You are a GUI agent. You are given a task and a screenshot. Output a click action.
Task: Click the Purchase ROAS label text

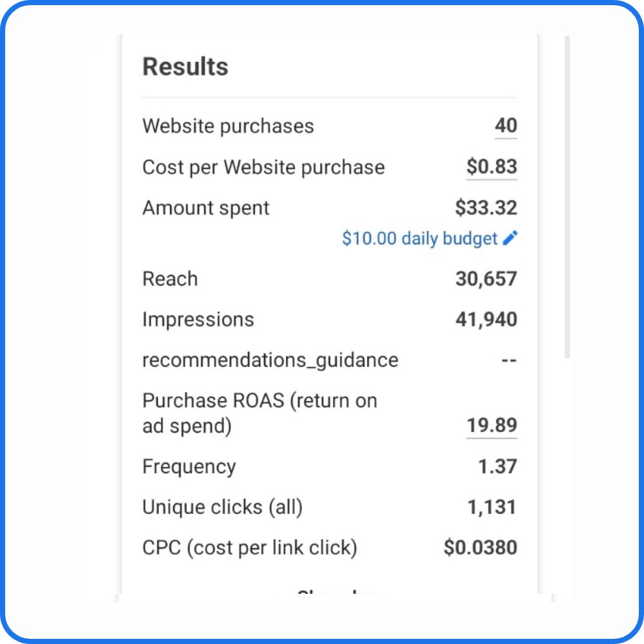click(260, 413)
